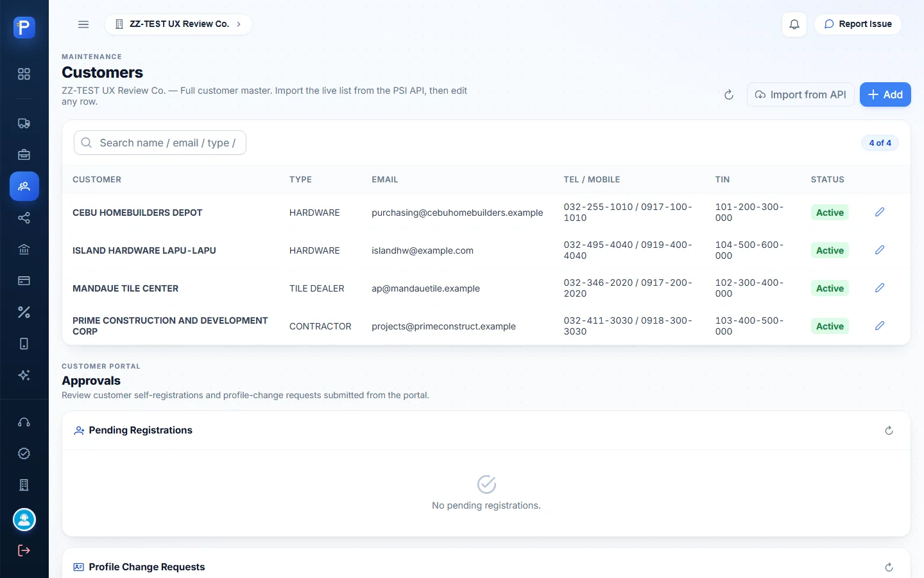Click the logout icon in sidebar
The image size is (924, 578).
click(x=24, y=550)
